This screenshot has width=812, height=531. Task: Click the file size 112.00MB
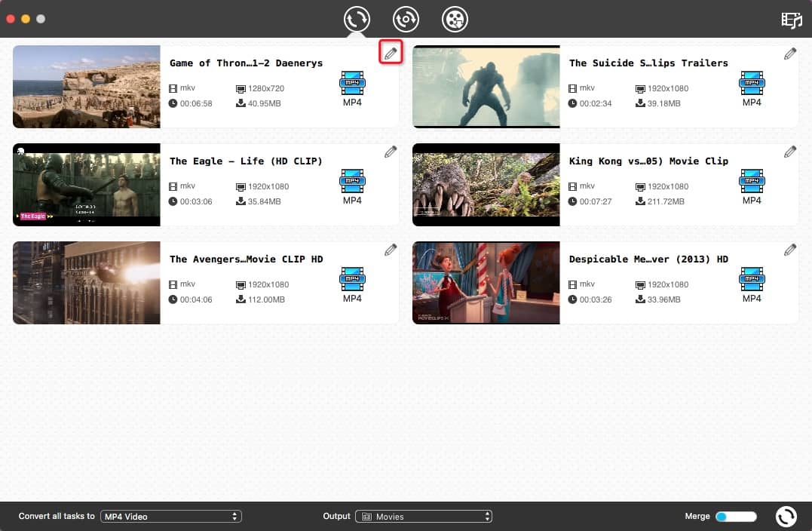pyautogui.click(x=266, y=299)
